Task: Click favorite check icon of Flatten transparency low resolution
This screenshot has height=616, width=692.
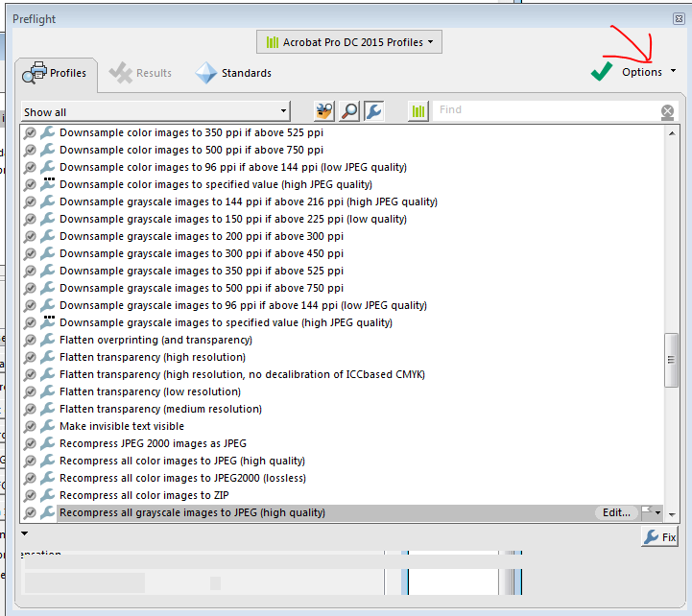Action: coord(30,392)
